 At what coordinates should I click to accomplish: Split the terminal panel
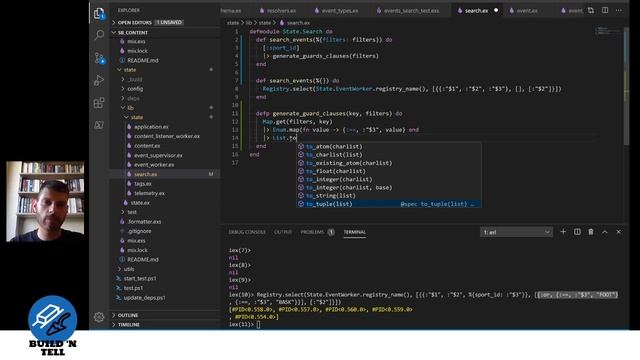577,232
